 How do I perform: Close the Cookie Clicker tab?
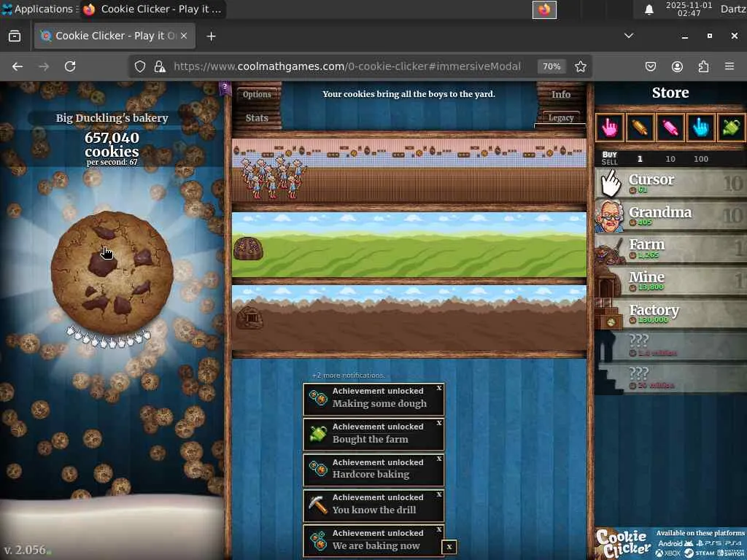coord(184,36)
